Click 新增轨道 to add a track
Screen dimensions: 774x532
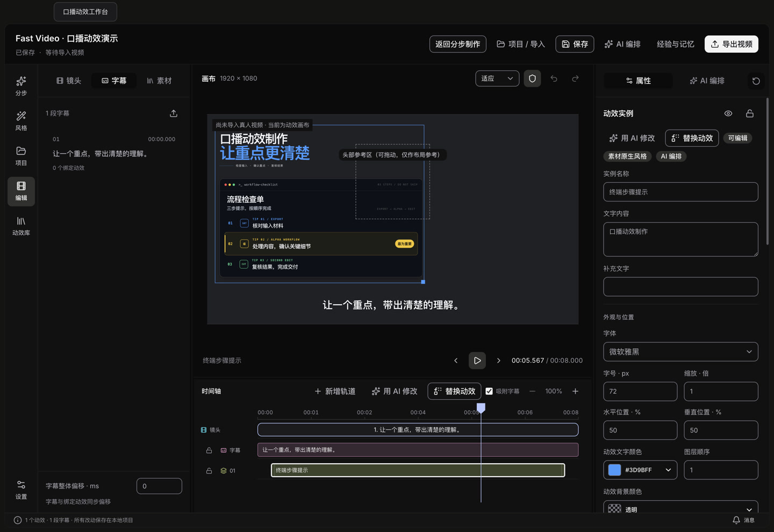coord(335,391)
